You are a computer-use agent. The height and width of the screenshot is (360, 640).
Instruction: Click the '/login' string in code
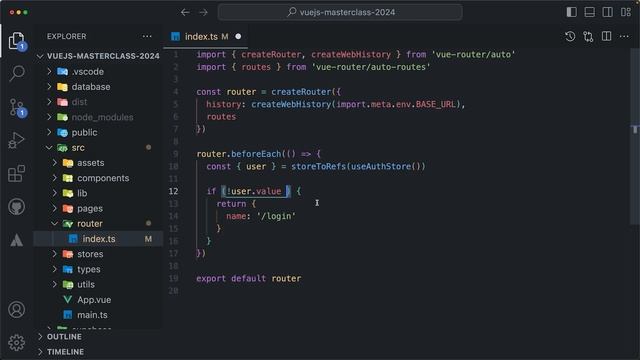coord(276,216)
